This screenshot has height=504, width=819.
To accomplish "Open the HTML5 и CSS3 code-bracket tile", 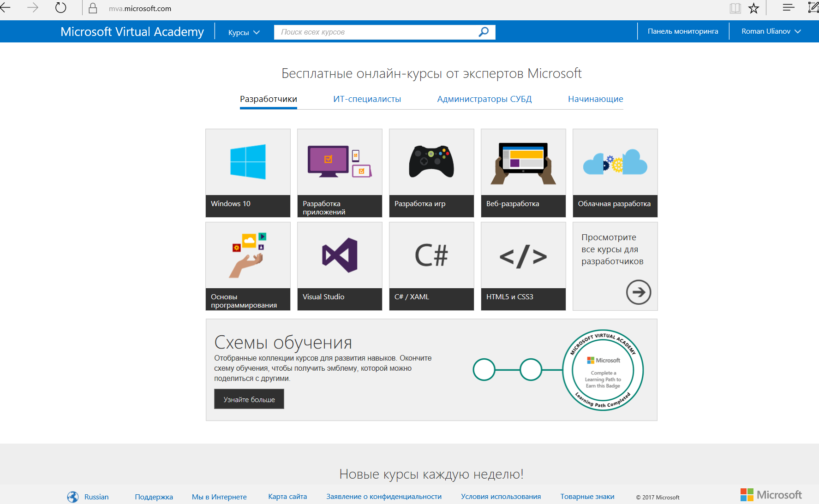I will pyautogui.click(x=523, y=266).
